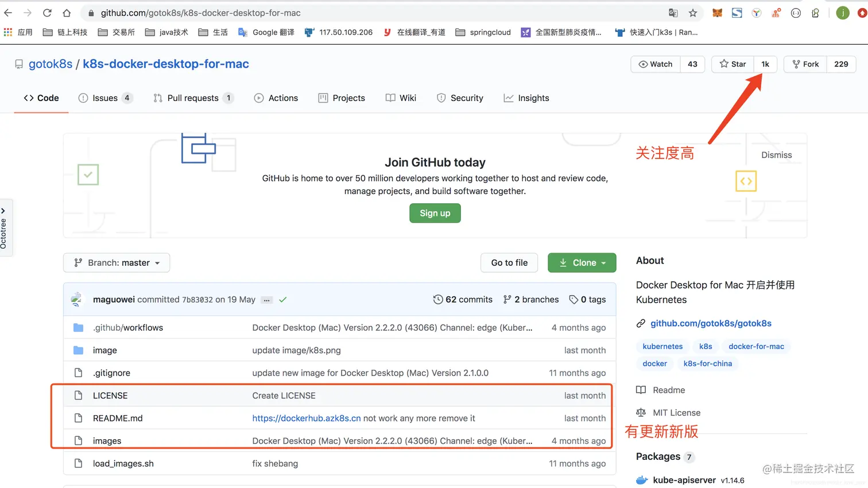868x488 pixels.
Task: Open the k8s-docker-desktop-for-mac repository link
Action: 166,64
